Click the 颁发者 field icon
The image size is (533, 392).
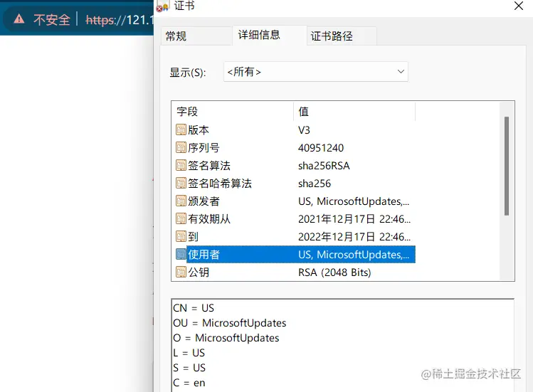[x=181, y=201]
